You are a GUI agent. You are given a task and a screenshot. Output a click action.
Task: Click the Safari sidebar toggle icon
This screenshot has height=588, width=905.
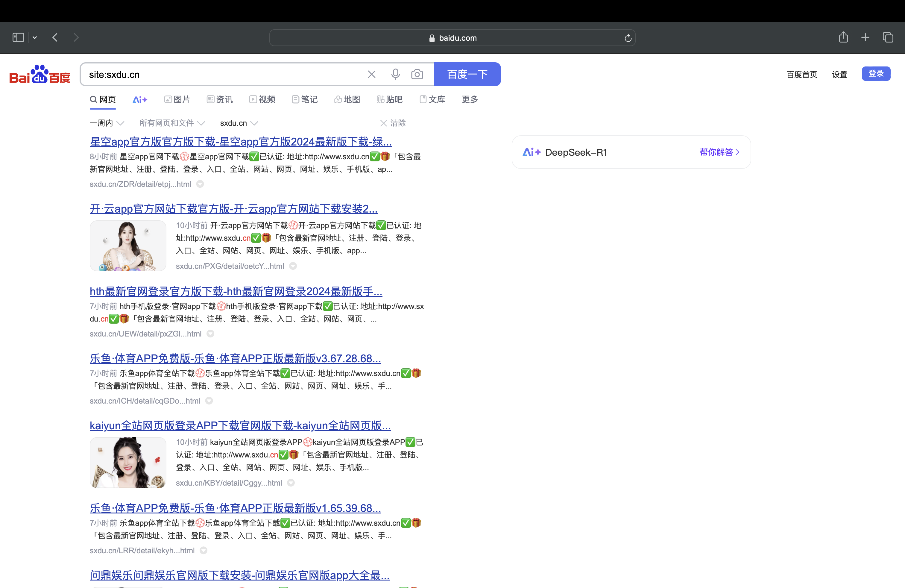tap(18, 37)
